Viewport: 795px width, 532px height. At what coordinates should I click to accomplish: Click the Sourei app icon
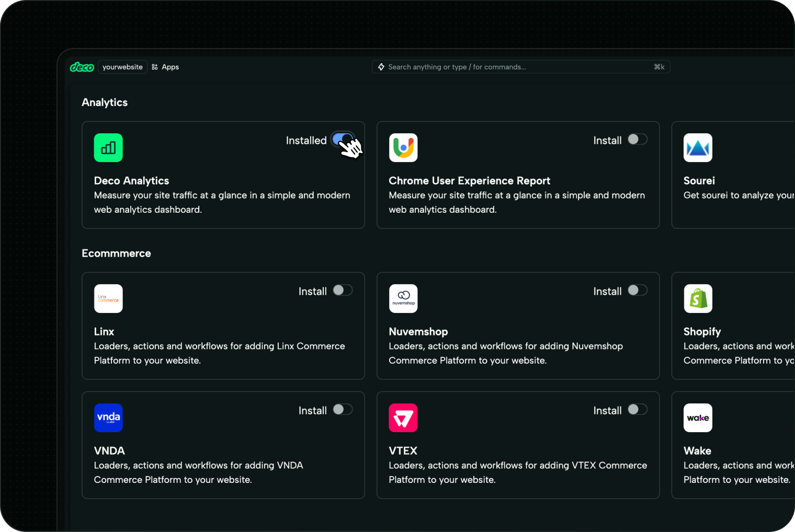tap(698, 147)
